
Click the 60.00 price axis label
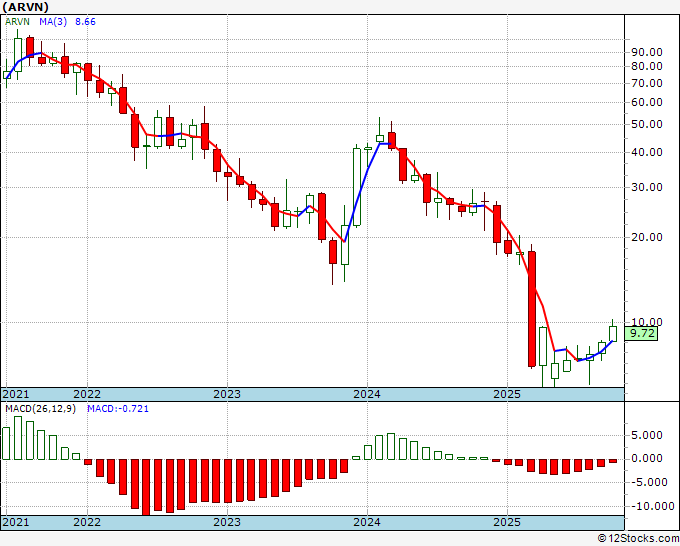(647, 103)
